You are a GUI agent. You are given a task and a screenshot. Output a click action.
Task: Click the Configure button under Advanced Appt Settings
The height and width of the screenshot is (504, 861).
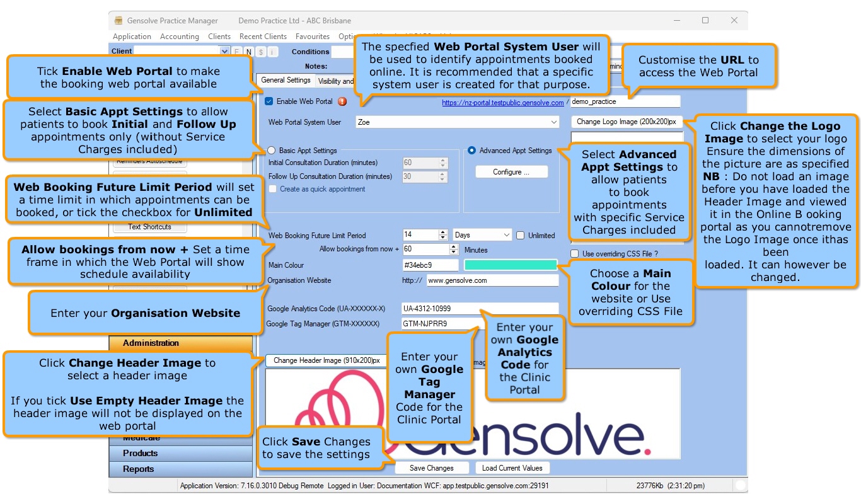coord(511,172)
